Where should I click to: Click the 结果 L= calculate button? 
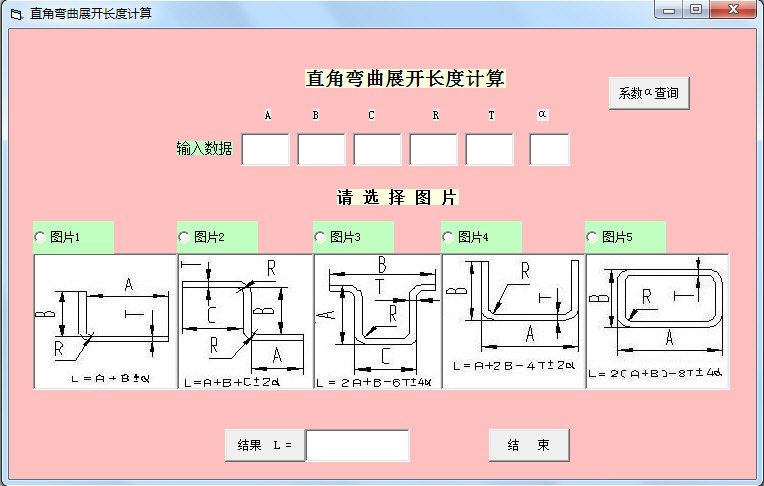[x=265, y=445]
